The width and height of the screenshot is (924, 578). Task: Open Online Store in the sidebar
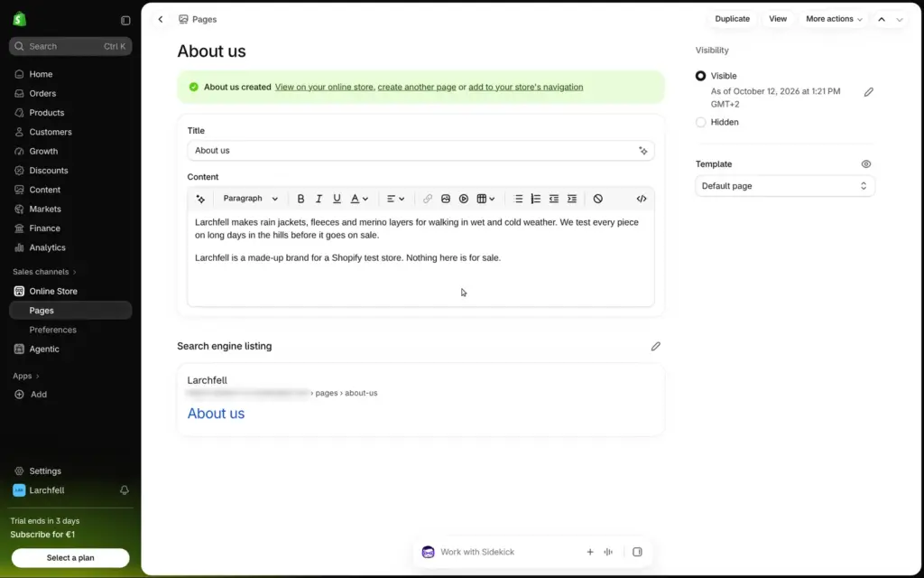click(70, 292)
